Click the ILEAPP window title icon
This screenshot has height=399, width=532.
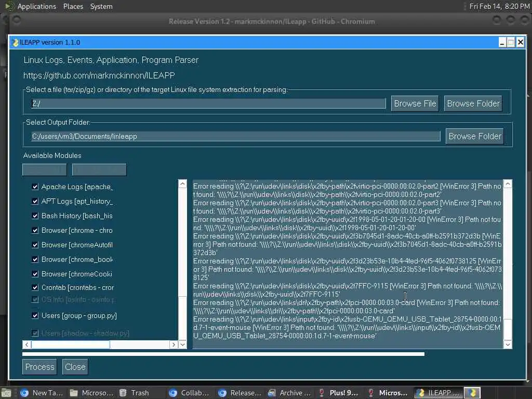(x=15, y=43)
